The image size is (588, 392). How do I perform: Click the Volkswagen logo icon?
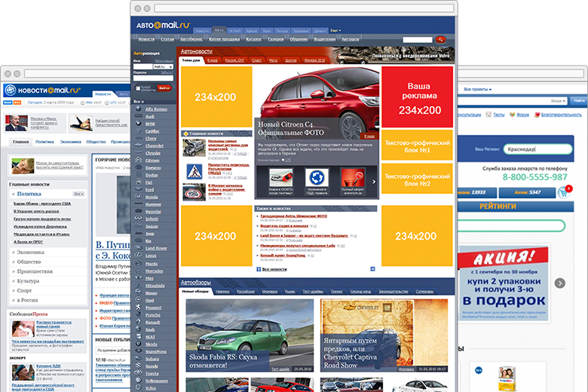(139, 381)
